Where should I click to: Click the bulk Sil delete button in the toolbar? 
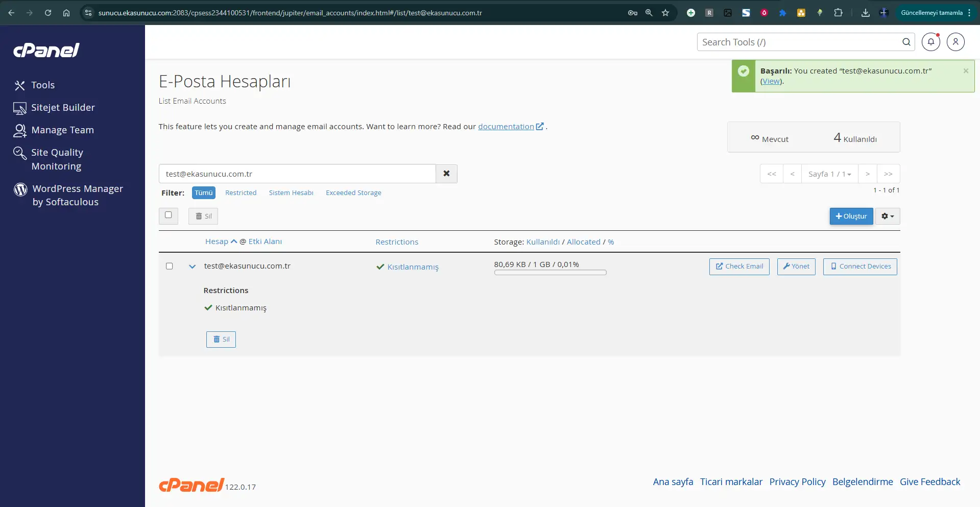pos(203,216)
